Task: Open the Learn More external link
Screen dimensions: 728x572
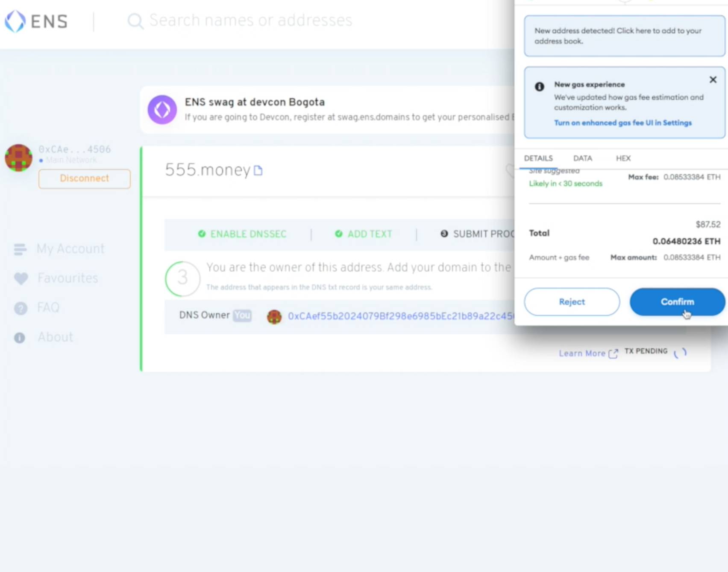Action: [588, 353]
